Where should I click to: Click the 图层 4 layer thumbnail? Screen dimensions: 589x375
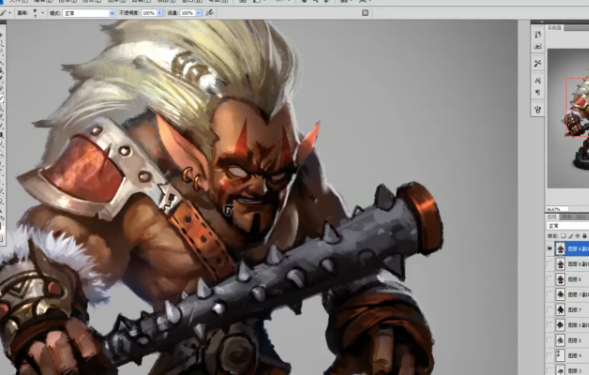(x=560, y=355)
